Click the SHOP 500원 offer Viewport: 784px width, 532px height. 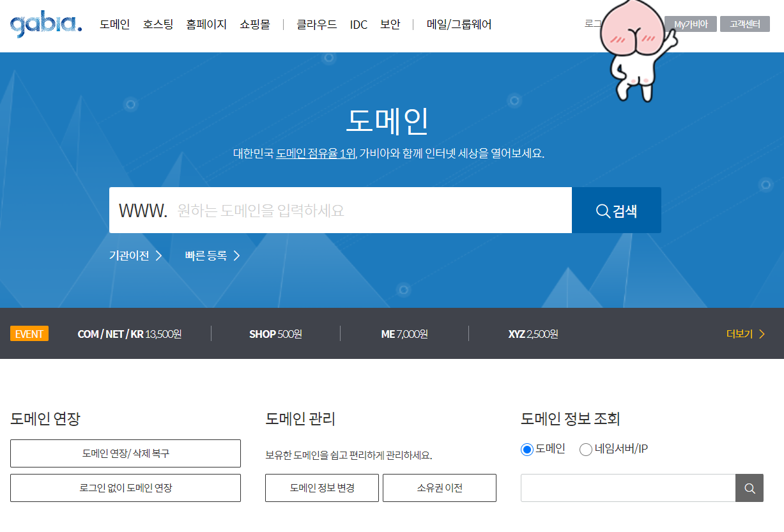click(x=275, y=334)
